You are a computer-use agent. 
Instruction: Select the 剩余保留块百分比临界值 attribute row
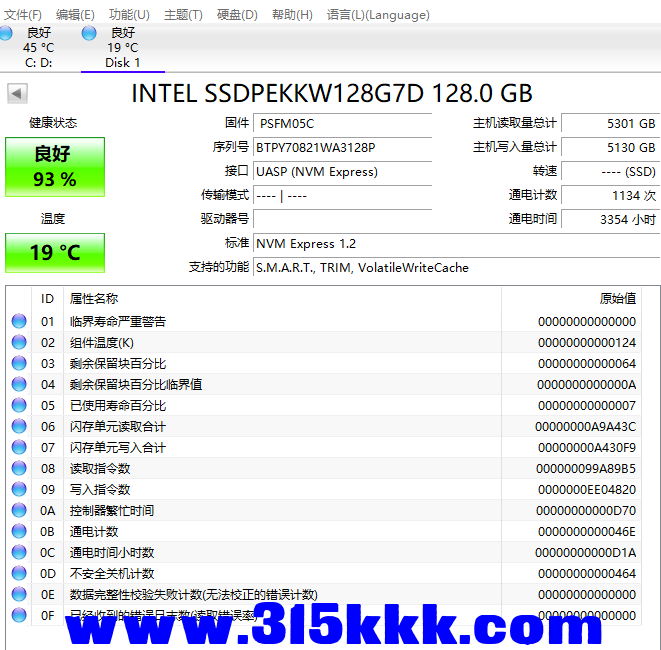pyautogui.click(x=324, y=384)
